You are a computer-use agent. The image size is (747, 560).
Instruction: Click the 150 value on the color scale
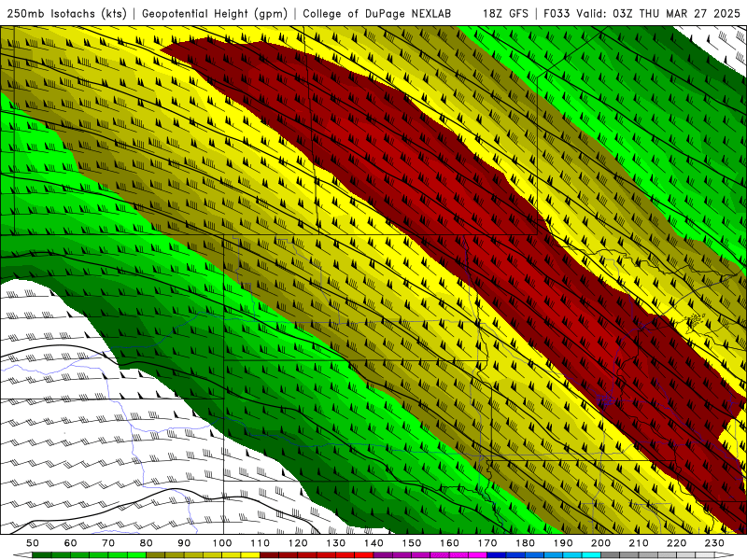click(412, 543)
